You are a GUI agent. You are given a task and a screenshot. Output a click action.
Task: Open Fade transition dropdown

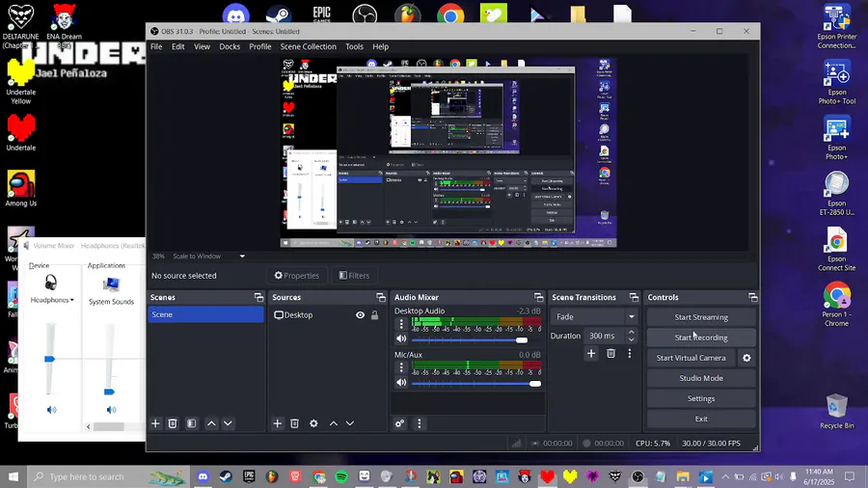(x=594, y=316)
